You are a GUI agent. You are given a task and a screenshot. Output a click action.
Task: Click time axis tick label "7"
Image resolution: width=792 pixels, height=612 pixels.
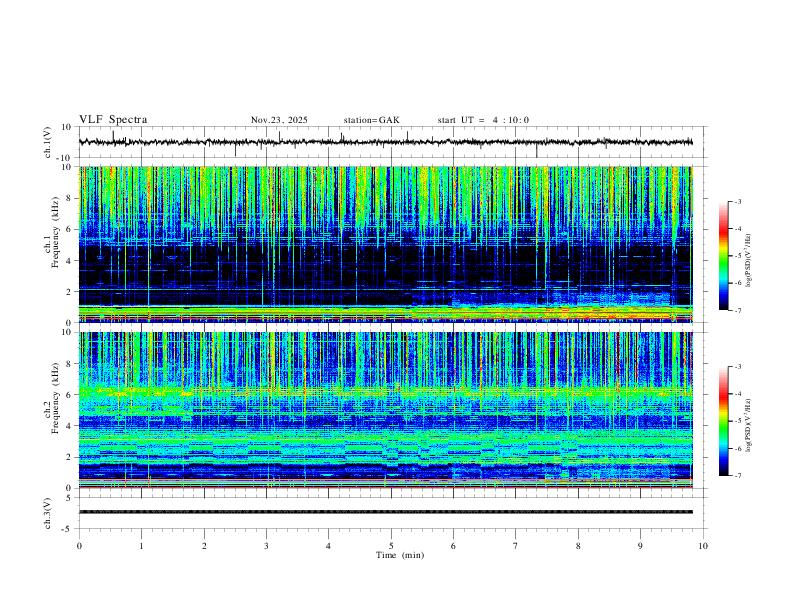point(516,546)
